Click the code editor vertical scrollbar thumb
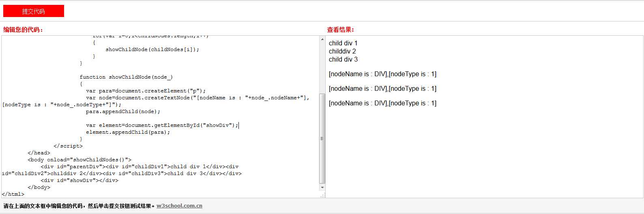 (x=322, y=138)
